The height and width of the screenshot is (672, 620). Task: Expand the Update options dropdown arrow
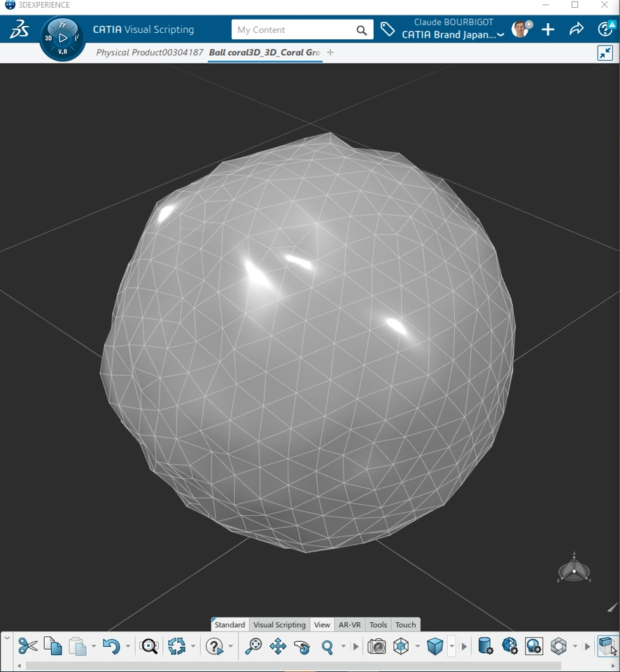tap(193, 646)
